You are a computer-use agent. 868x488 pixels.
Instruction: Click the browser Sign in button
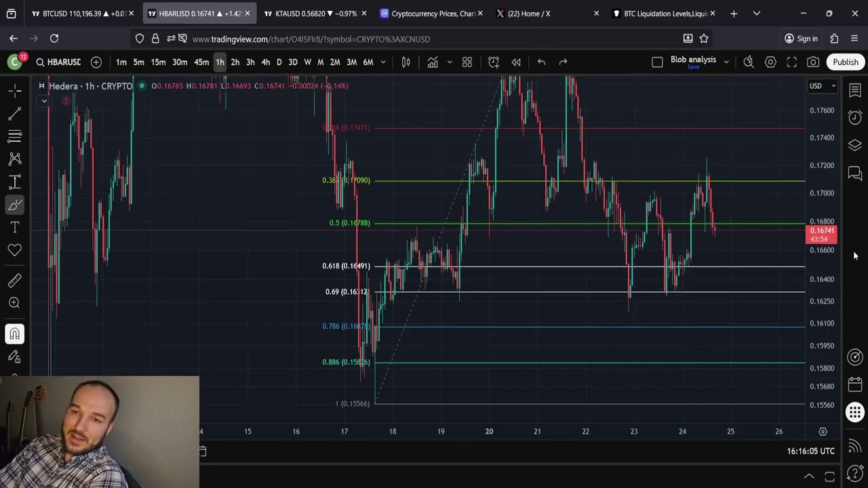tap(801, 39)
